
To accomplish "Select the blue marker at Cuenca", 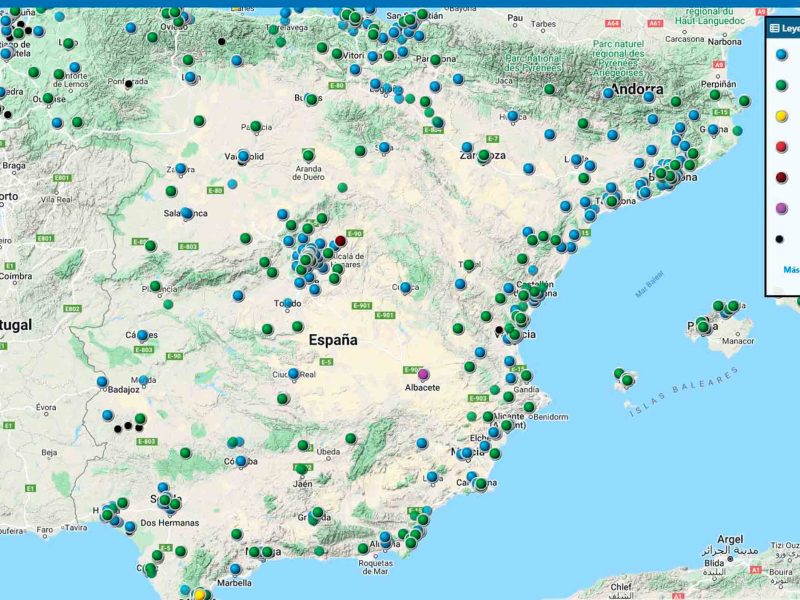I will pos(405,286).
